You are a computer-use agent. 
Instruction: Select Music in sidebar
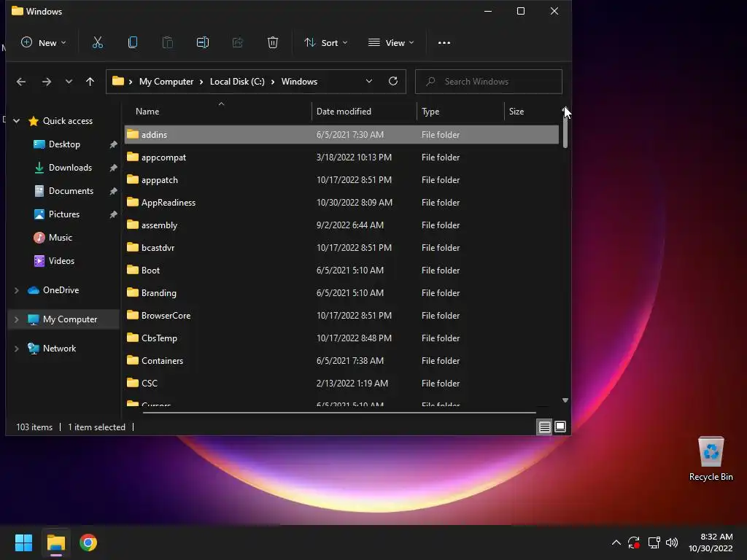click(x=60, y=238)
